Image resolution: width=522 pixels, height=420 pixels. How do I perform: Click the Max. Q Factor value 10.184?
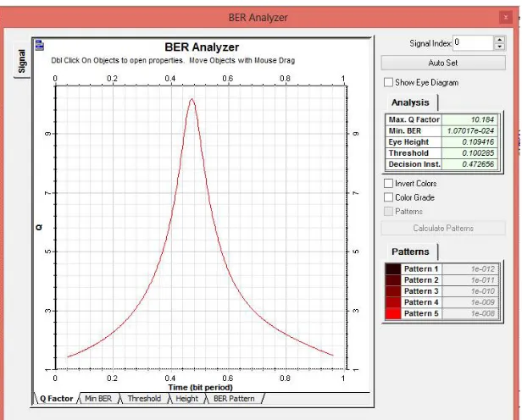469,119
